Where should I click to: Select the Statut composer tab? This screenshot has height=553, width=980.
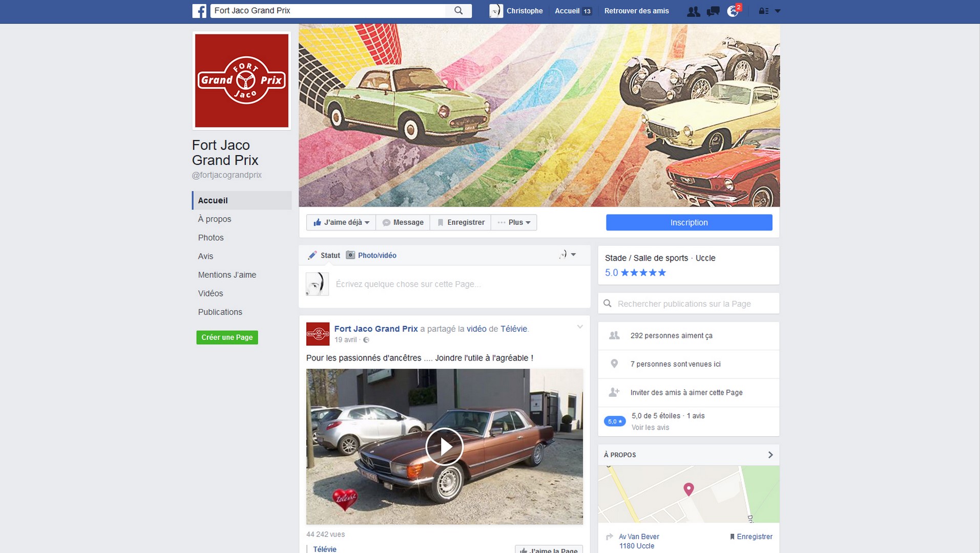[x=324, y=255]
